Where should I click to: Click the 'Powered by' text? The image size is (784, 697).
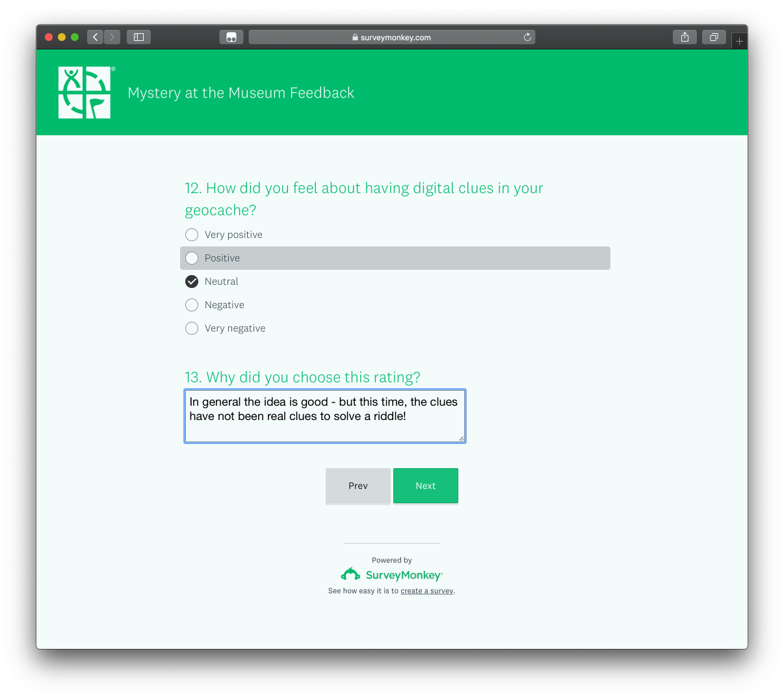pos(392,560)
